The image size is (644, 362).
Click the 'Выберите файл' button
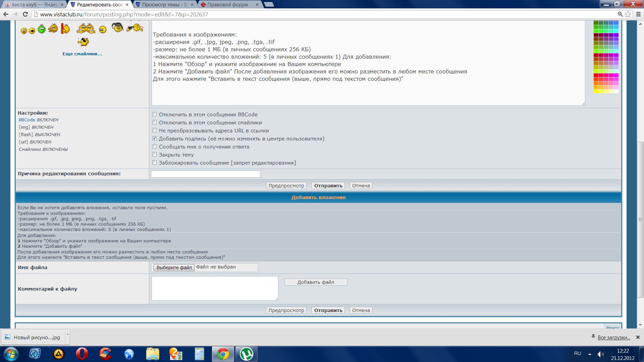tap(174, 267)
